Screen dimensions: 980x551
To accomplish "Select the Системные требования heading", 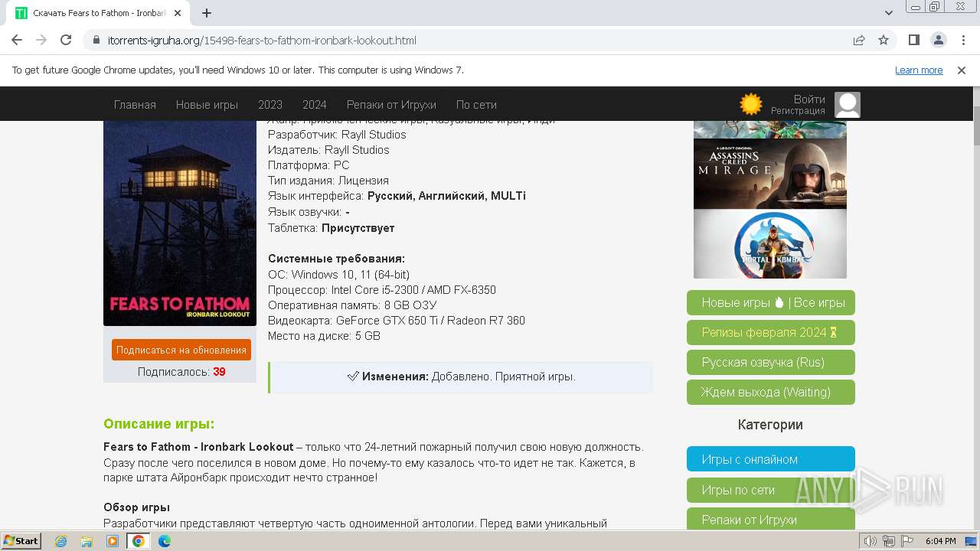I will click(336, 259).
